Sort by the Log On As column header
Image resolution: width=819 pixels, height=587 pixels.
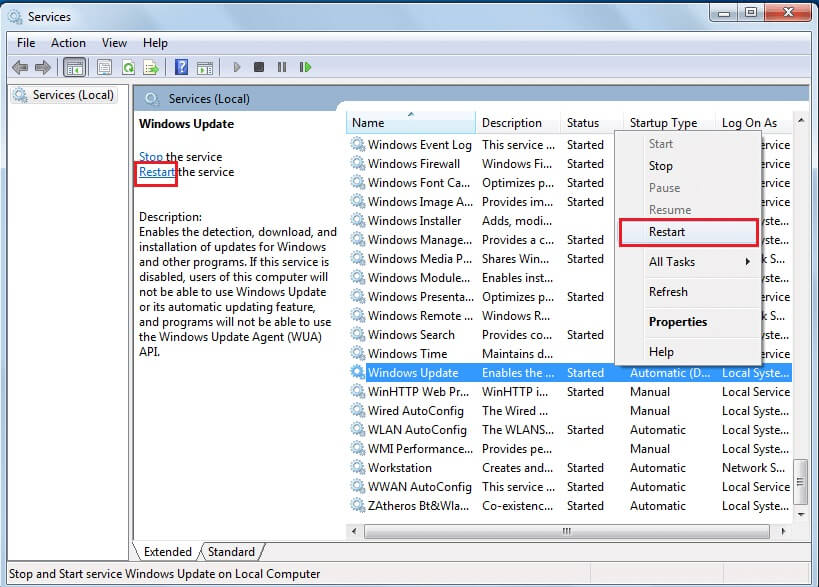[x=753, y=123]
